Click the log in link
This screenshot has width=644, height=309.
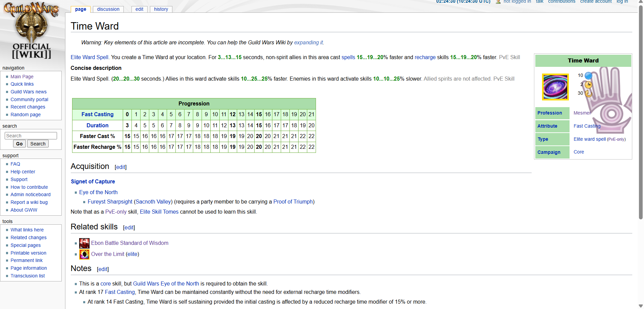coord(622,2)
